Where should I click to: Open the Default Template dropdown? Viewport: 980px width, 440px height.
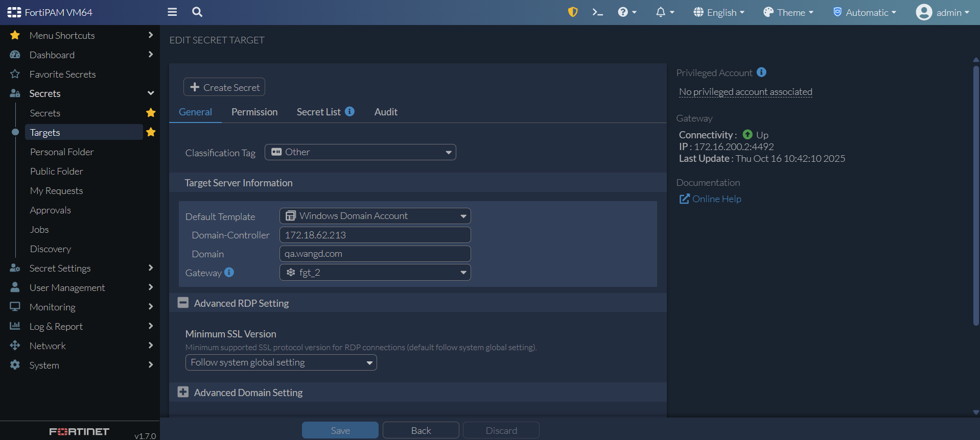(375, 216)
